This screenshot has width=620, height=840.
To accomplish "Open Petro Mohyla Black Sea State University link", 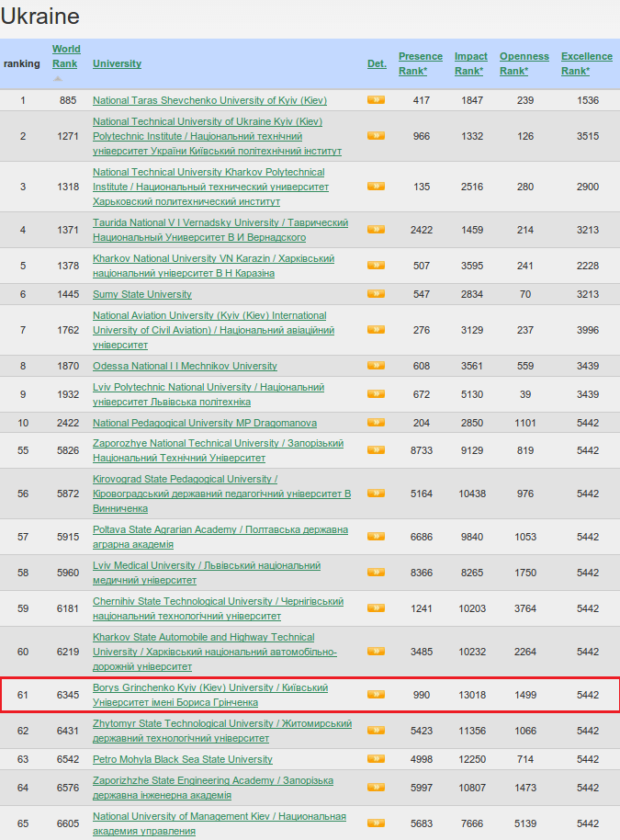I will (x=183, y=759).
